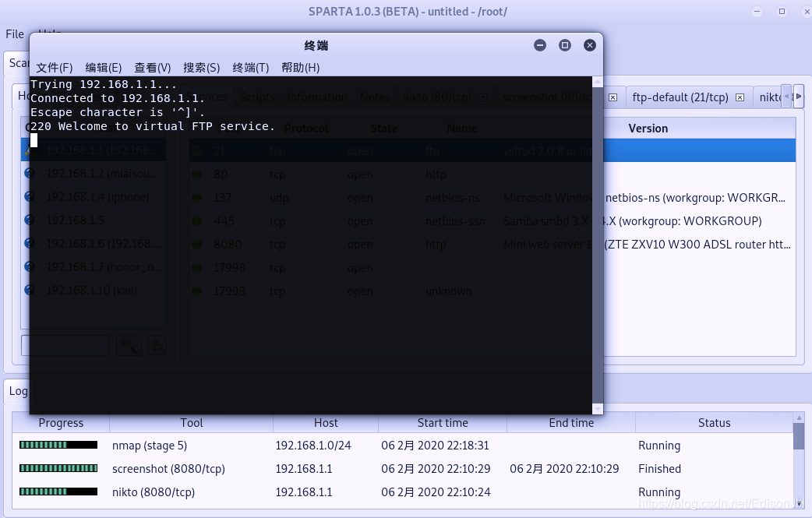The height and width of the screenshot is (518, 812).
Task: Open the Log tab
Action: pyautogui.click(x=18, y=391)
